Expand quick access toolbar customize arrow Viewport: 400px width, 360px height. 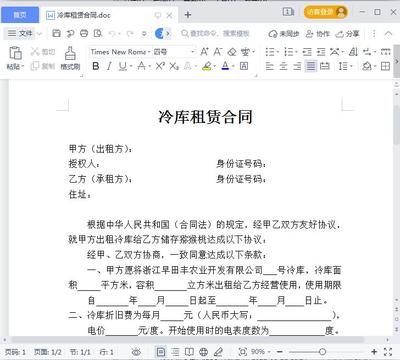(x=144, y=33)
